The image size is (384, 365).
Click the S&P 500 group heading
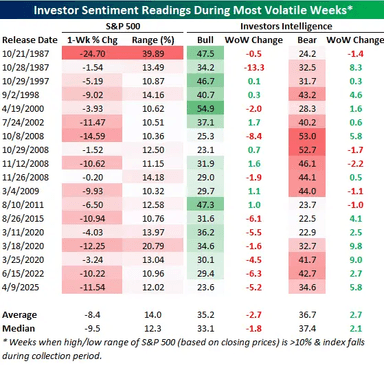point(123,26)
